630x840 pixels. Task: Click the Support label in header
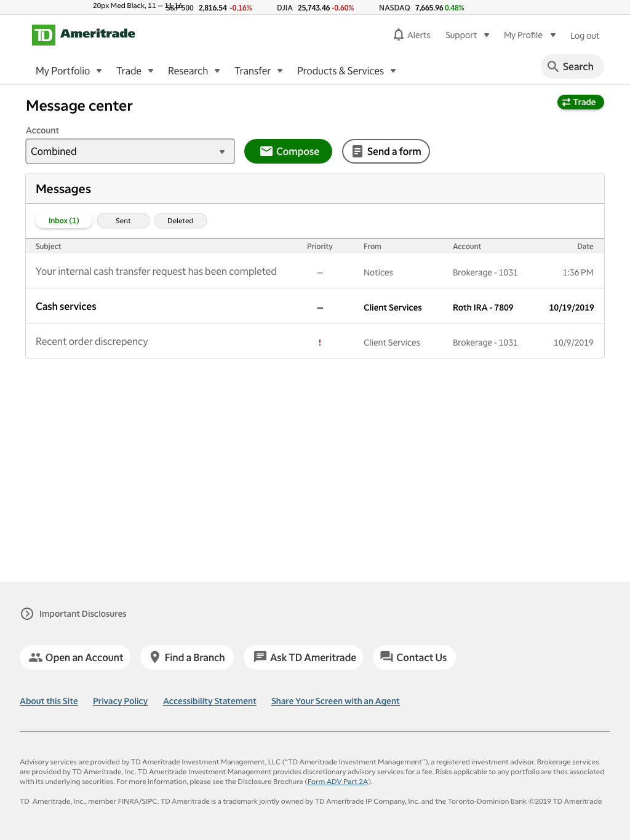(x=461, y=35)
